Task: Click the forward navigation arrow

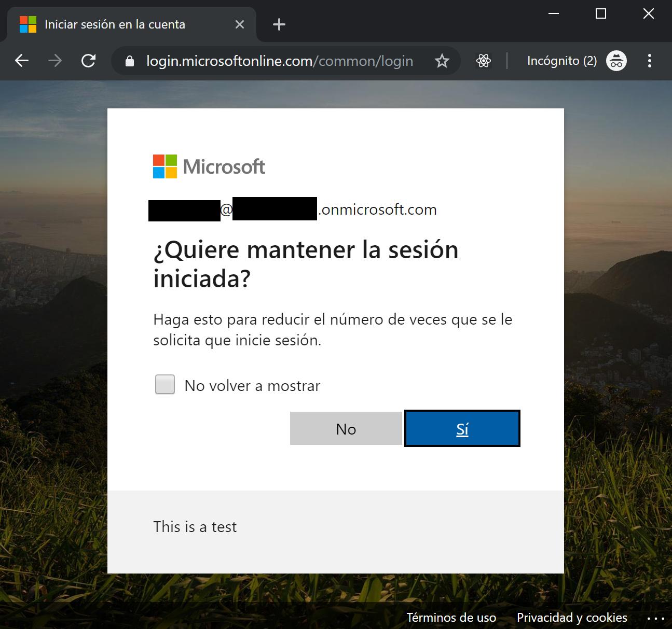Action: (55, 61)
